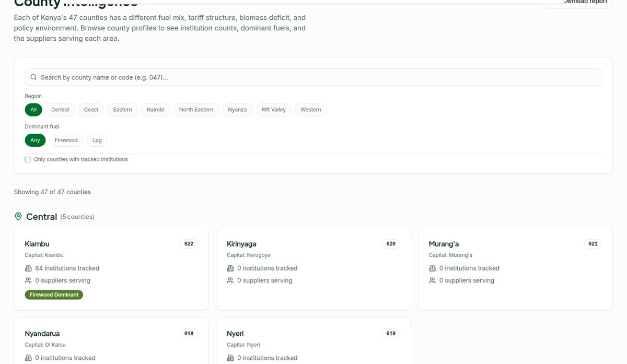Click 'Capital: Nyeri' text

pyautogui.click(x=243, y=345)
